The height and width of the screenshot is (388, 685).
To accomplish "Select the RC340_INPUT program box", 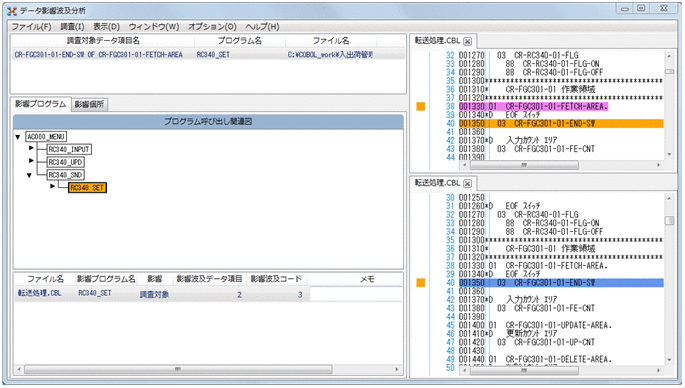I will click(x=69, y=149).
